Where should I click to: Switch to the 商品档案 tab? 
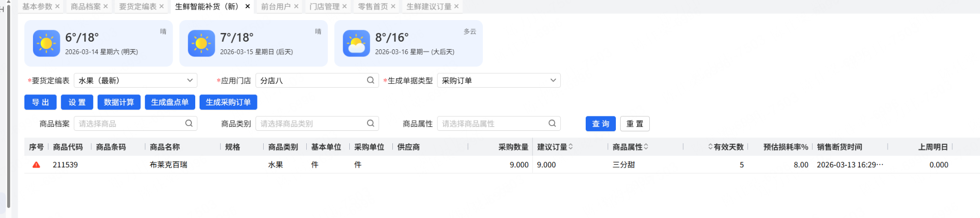tap(86, 6)
